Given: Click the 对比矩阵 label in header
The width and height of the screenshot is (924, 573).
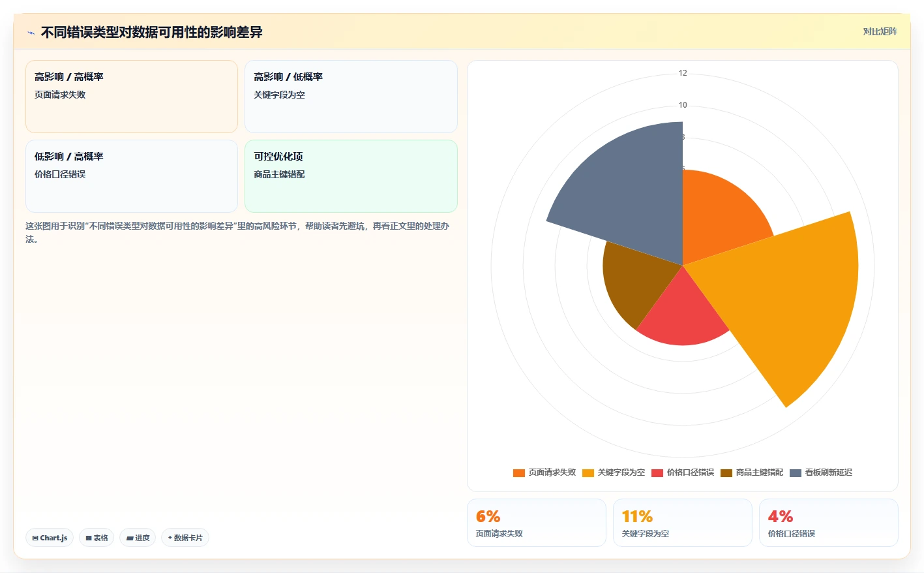Looking at the screenshot, I should click(x=880, y=31).
